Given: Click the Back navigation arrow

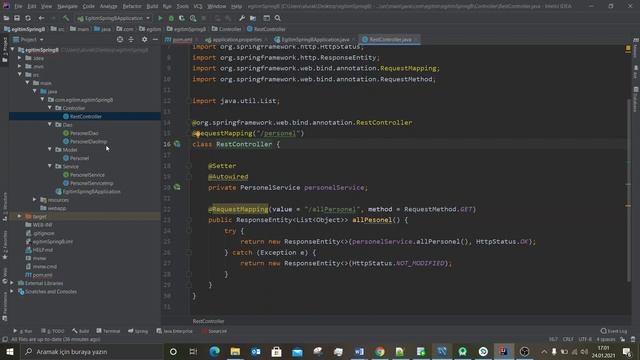Looking at the screenshot, I should pos(41,18).
